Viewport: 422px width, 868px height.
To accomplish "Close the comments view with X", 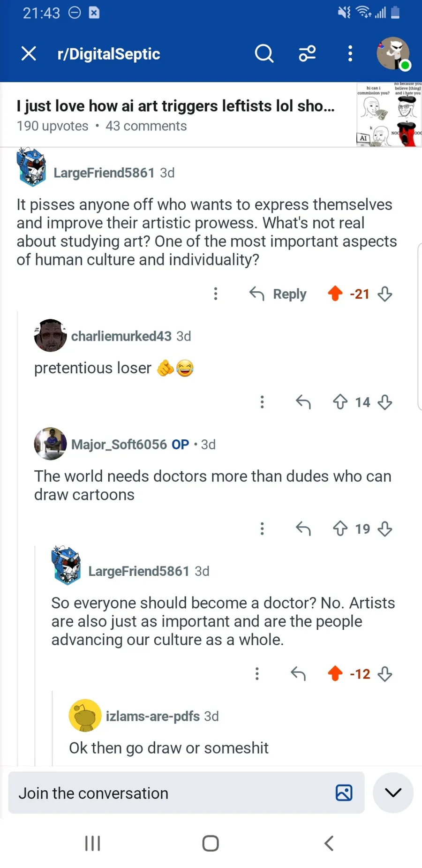I will [x=29, y=53].
